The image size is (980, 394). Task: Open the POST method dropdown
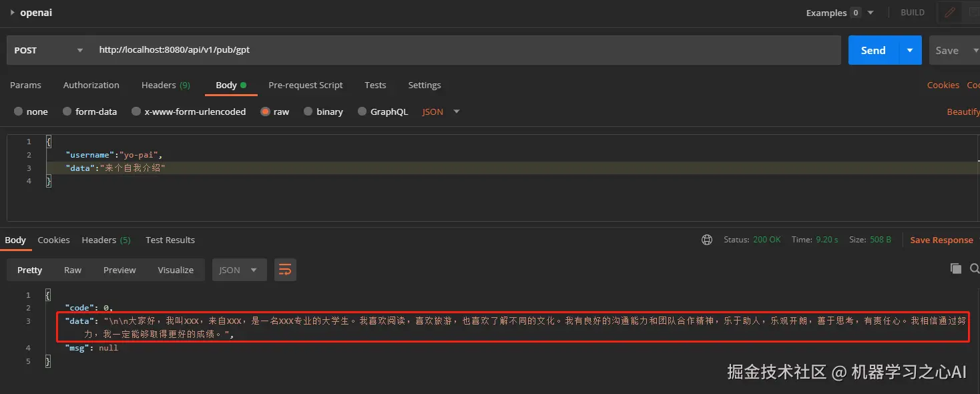[49, 50]
